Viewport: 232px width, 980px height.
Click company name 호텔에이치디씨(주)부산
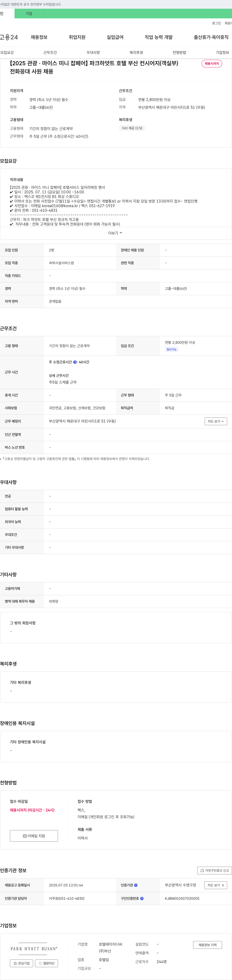pos(111,948)
